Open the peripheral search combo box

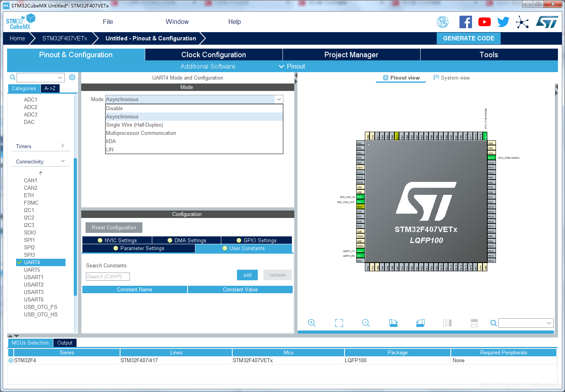point(40,78)
